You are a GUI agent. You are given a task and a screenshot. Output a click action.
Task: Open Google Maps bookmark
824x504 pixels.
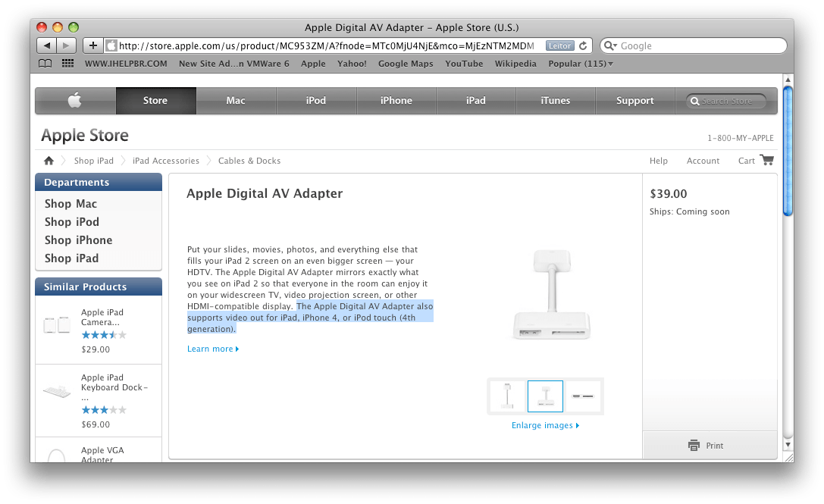406,64
